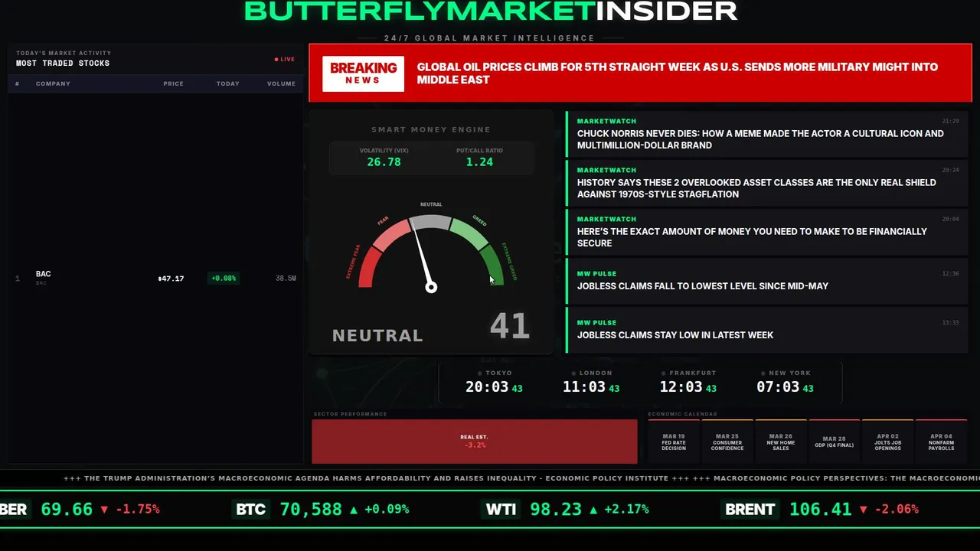The height and width of the screenshot is (551, 980).
Task: Open the MAR 19 Fed Rate Decision event
Action: 674,442
